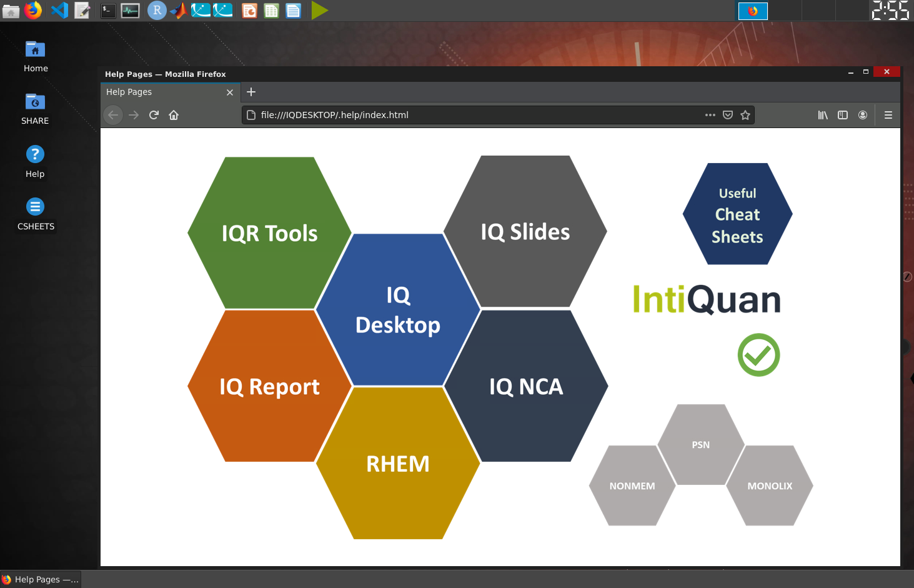Open the file manager home folder in top panel
The height and width of the screenshot is (588, 914).
pyautogui.click(x=11, y=11)
